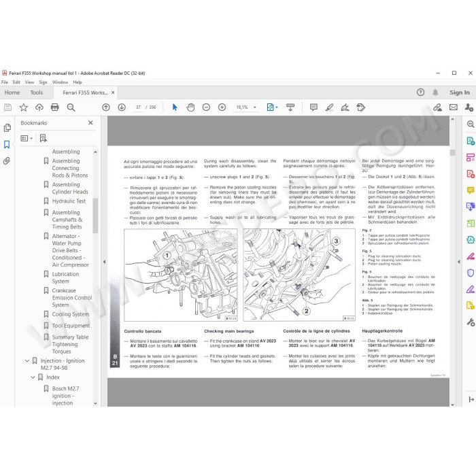Open the Sign menu

[43, 82]
